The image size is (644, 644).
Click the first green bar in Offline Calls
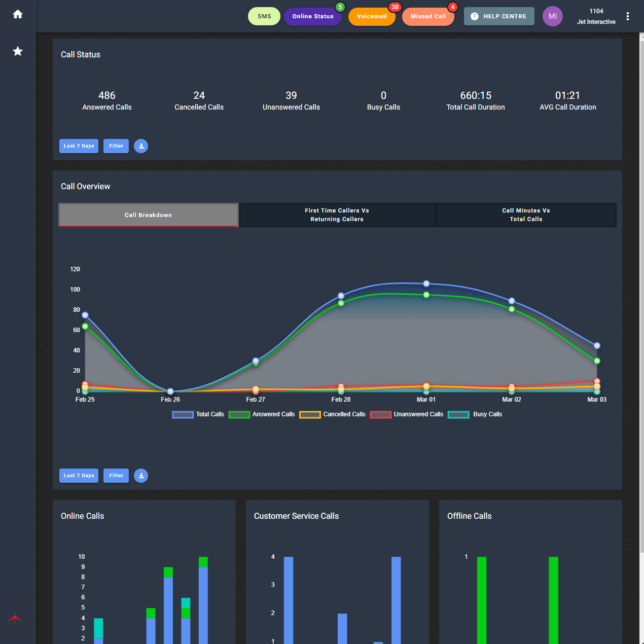(x=482, y=600)
